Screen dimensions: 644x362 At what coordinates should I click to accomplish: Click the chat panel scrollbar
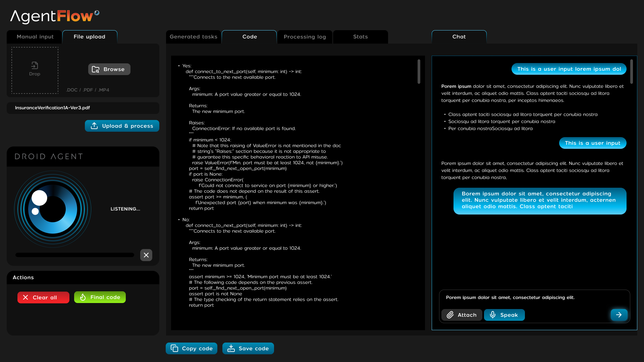[x=632, y=71]
